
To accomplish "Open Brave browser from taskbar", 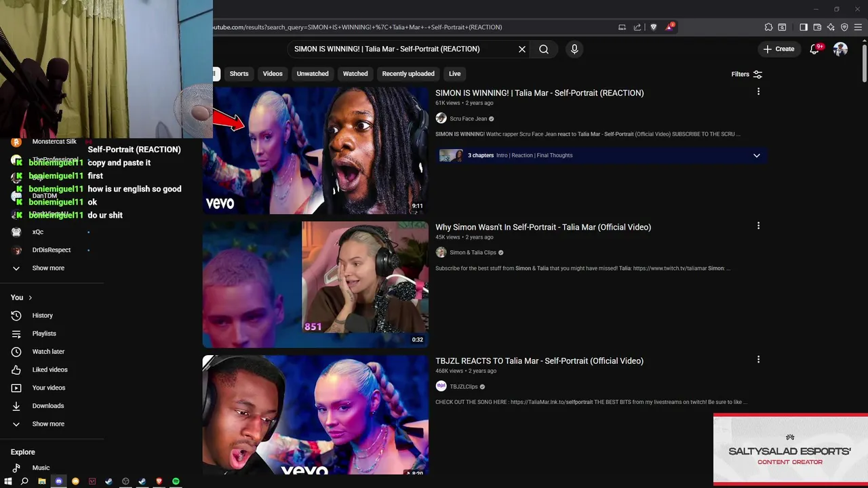I will point(159,481).
